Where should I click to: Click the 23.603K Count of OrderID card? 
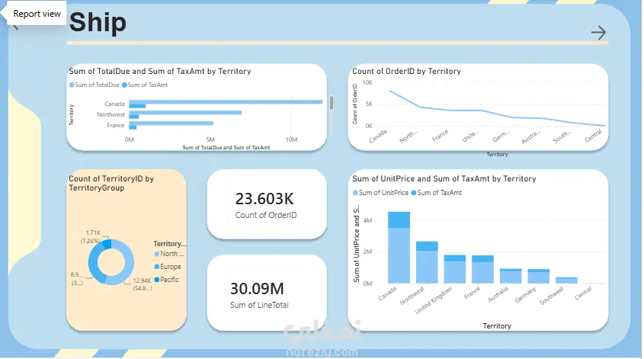267,204
